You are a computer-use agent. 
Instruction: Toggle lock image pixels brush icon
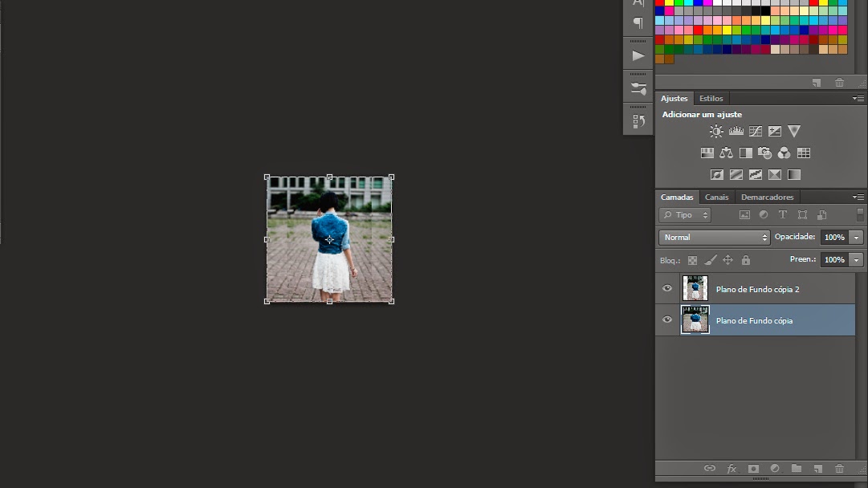[711, 259]
